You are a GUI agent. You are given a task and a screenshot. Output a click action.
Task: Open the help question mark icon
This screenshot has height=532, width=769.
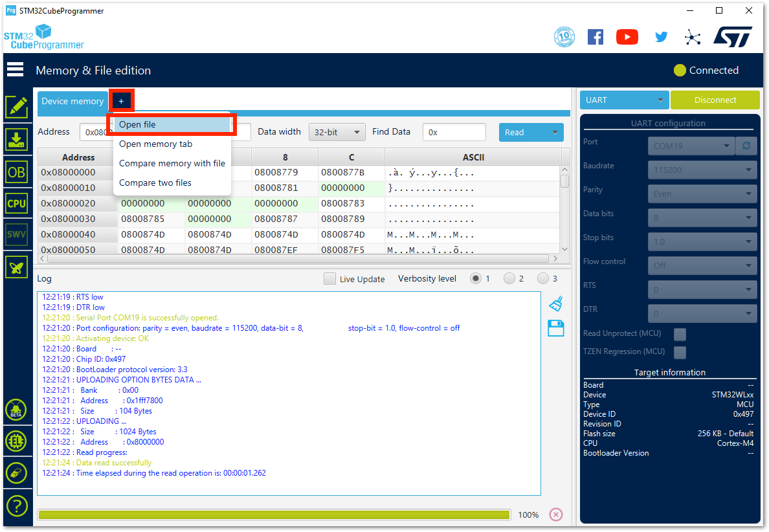(17, 505)
